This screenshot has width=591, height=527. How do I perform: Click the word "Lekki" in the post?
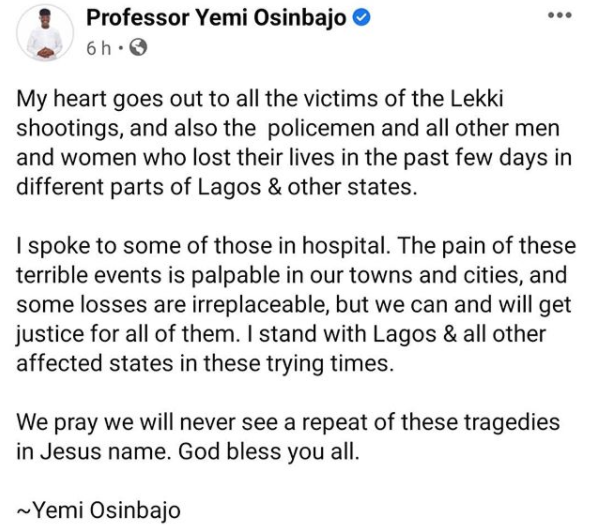(x=477, y=99)
